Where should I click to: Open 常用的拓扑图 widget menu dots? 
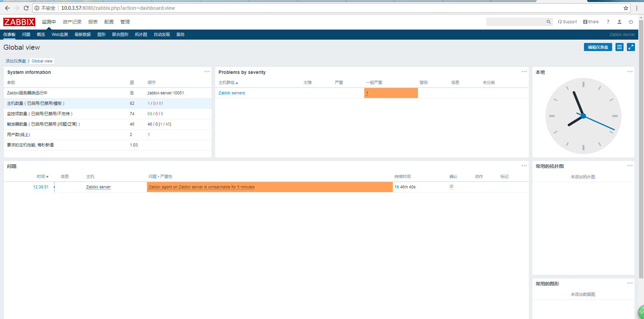tap(630, 166)
